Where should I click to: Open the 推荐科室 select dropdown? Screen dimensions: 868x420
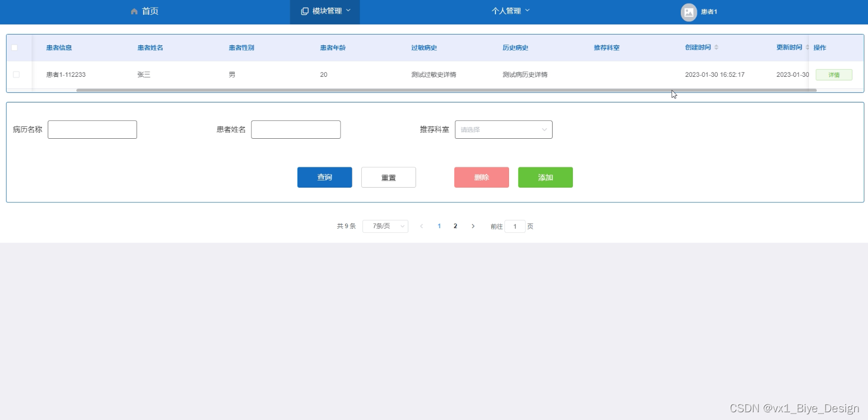coord(504,129)
